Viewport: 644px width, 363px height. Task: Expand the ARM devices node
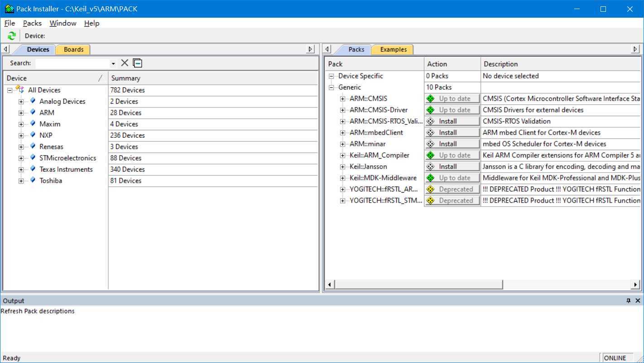point(21,113)
